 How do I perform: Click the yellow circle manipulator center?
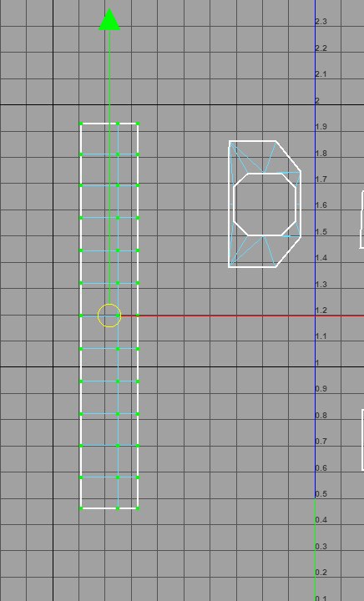pos(109,316)
